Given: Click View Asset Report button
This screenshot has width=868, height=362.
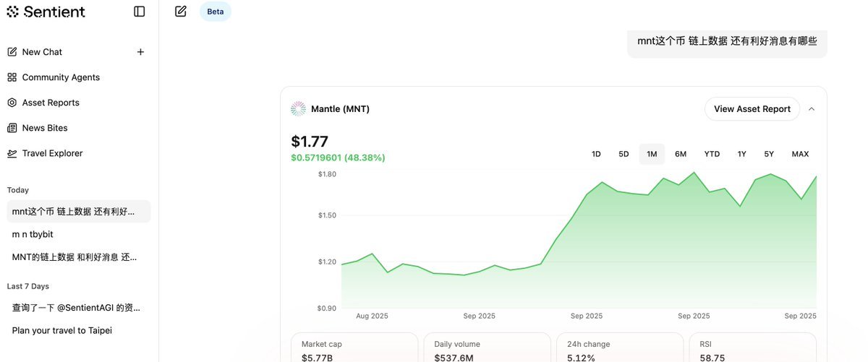Looking at the screenshot, I should pos(752,109).
